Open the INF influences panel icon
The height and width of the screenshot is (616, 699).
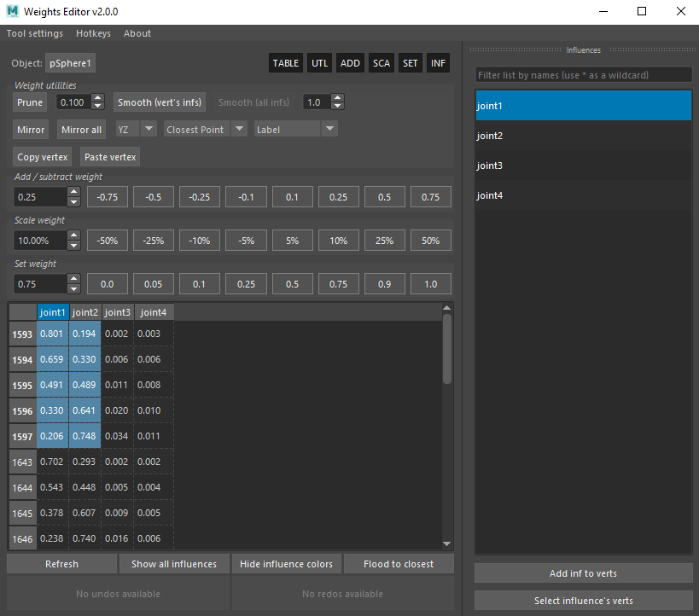tap(438, 62)
